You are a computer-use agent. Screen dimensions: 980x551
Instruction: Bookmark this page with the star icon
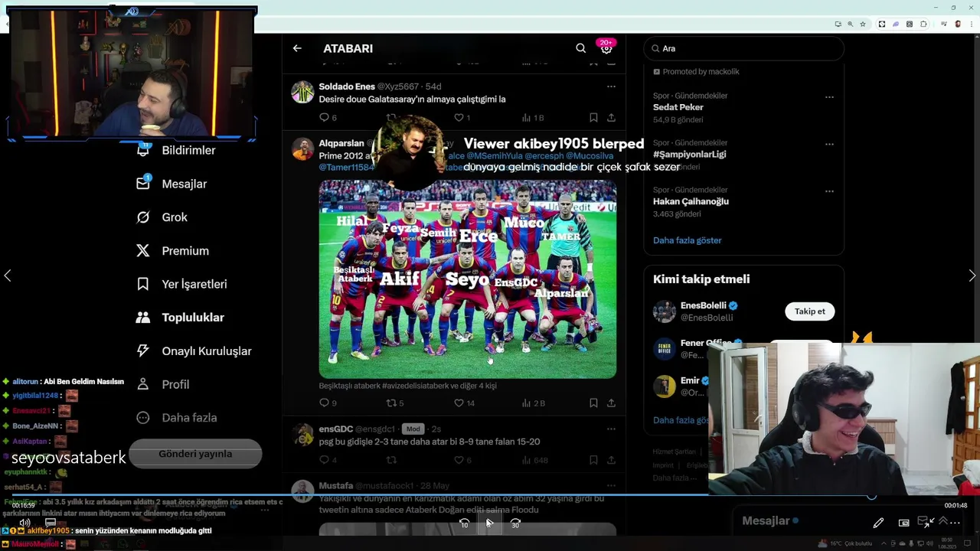[x=863, y=24]
